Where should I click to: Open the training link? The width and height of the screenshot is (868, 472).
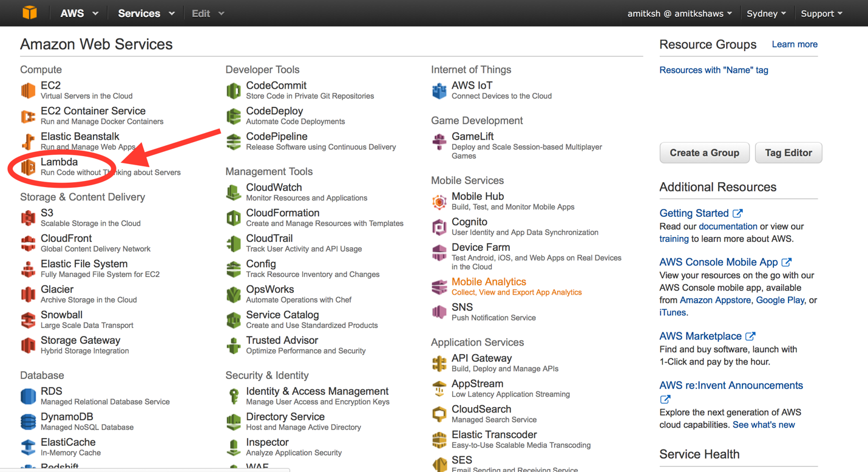674,239
